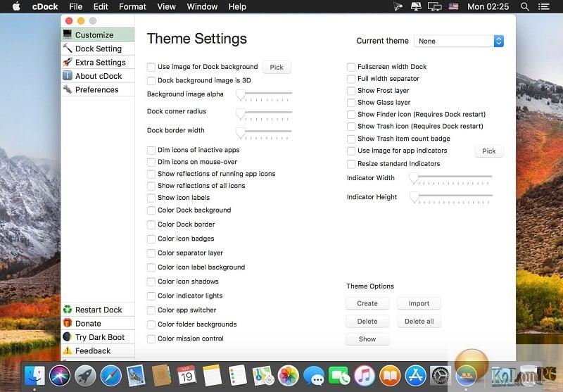Click the clock showing Mon 02:25
This screenshot has width=563, height=392.
[488, 6]
